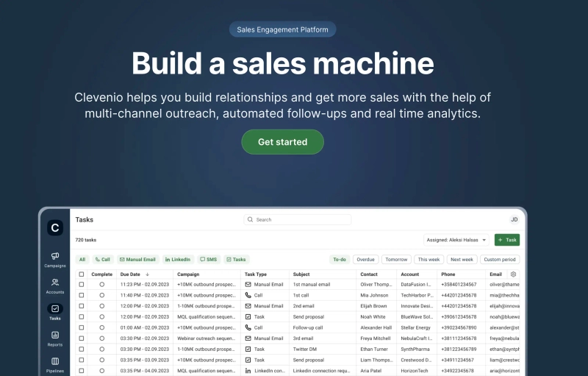The width and height of the screenshot is (588, 376).
Task: Click the green add Task button
Action: coord(506,240)
